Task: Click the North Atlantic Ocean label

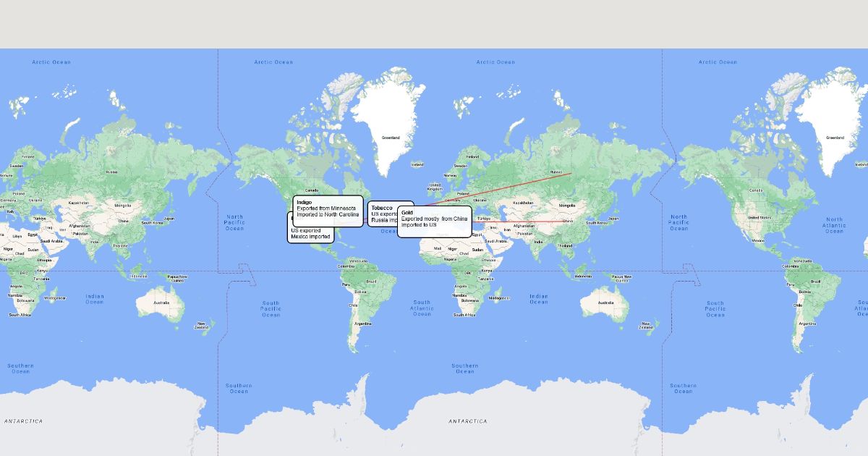Action: 835,225
